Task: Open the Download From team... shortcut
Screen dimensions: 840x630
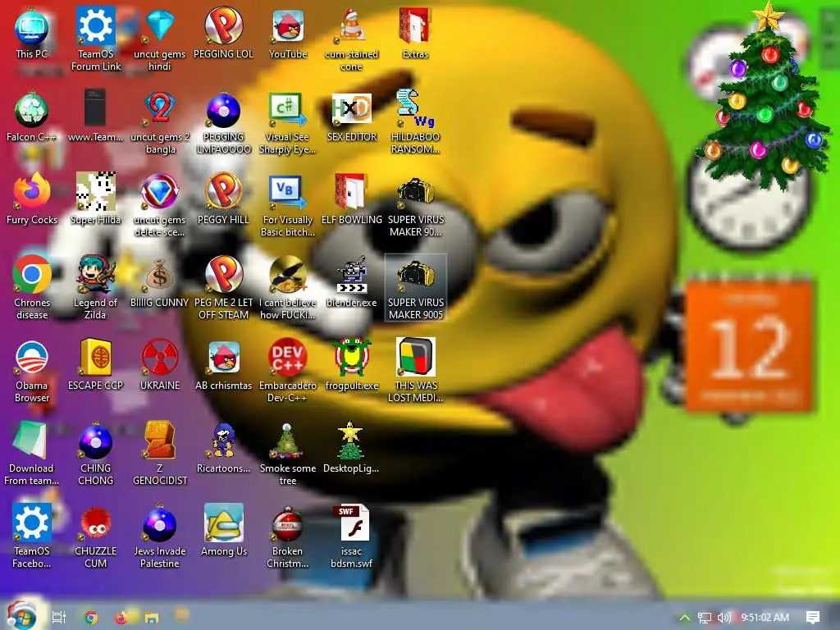Action: point(32,453)
